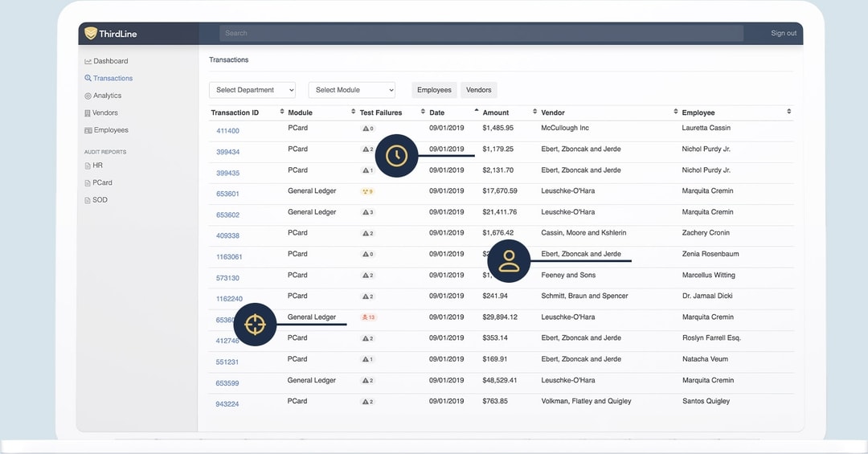Open transaction 1162240
Screen dimensions: 868x454
[x=229, y=299]
